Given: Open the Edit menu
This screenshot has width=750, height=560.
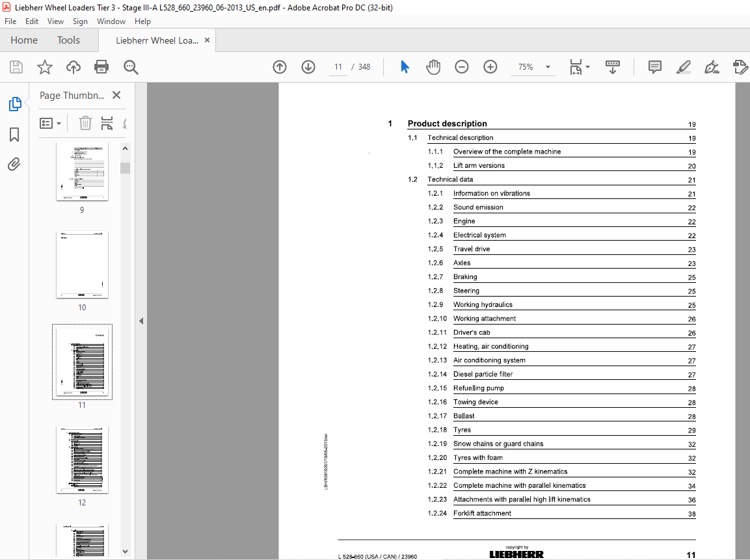Looking at the screenshot, I should (x=32, y=21).
